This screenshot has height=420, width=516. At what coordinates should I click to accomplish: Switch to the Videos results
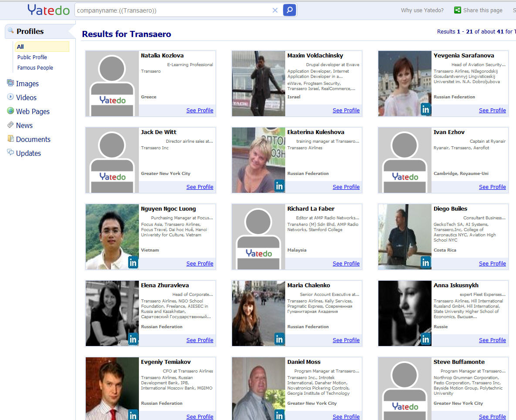pyautogui.click(x=26, y=97)
